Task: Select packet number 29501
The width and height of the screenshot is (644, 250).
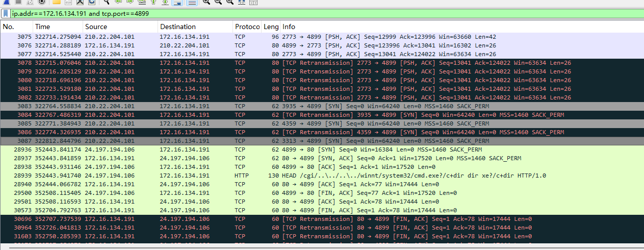Action: point(322,202)
